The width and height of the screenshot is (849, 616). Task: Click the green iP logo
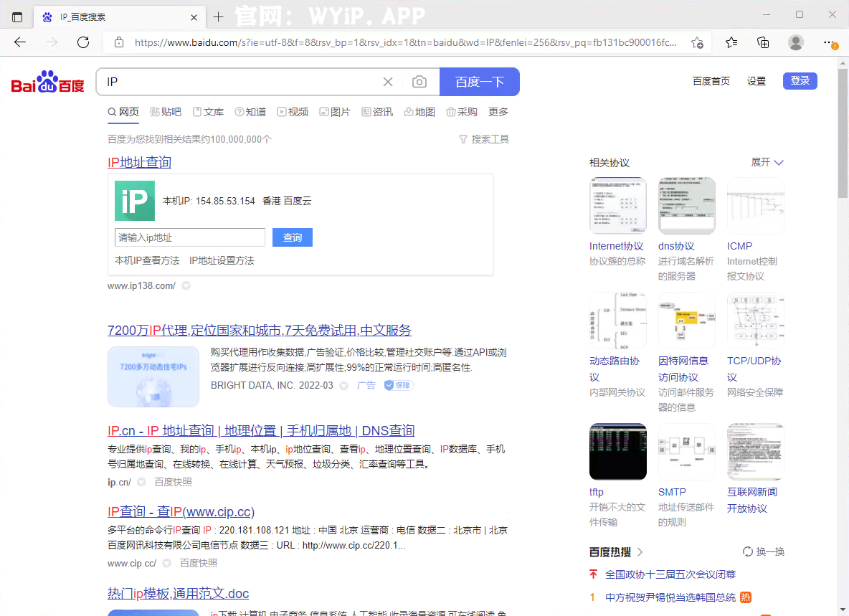(135, 201)
